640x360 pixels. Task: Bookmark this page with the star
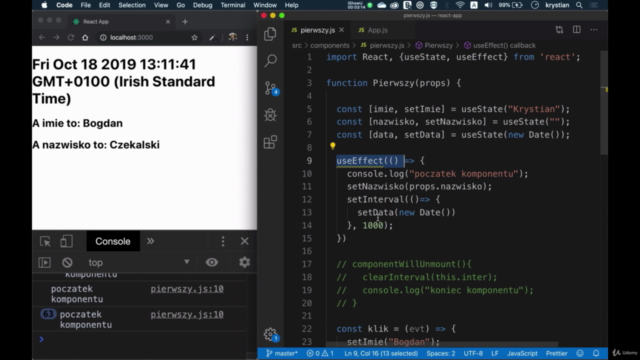[x=195, y=38]
